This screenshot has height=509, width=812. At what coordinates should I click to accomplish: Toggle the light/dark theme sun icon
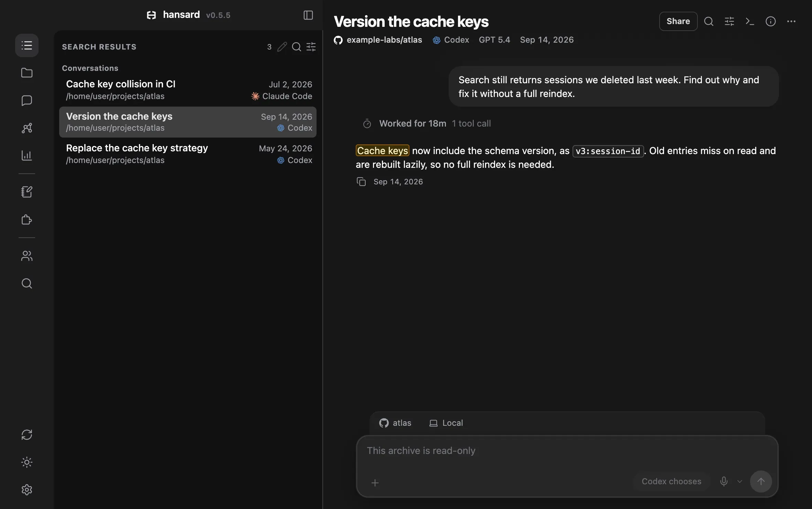tap(27, 462)
